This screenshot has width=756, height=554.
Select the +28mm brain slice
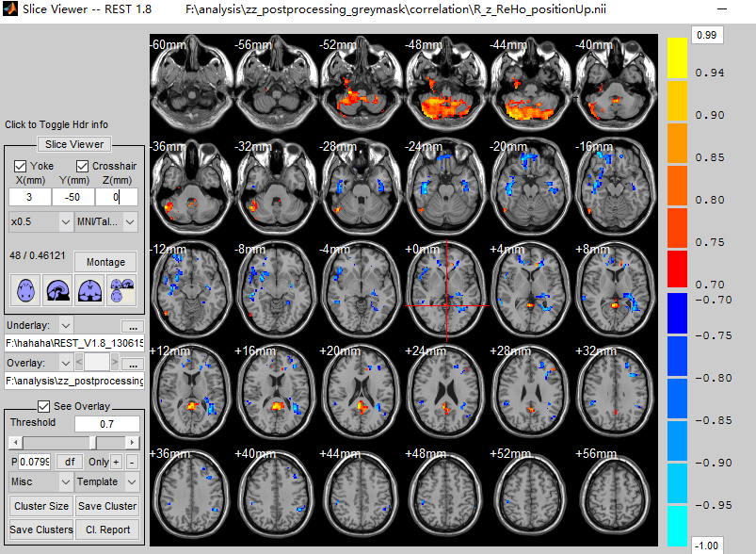[530, 392]
